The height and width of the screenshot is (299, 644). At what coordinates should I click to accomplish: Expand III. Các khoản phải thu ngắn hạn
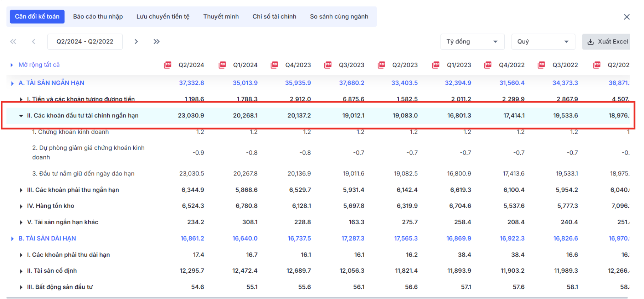pos(21,190)
